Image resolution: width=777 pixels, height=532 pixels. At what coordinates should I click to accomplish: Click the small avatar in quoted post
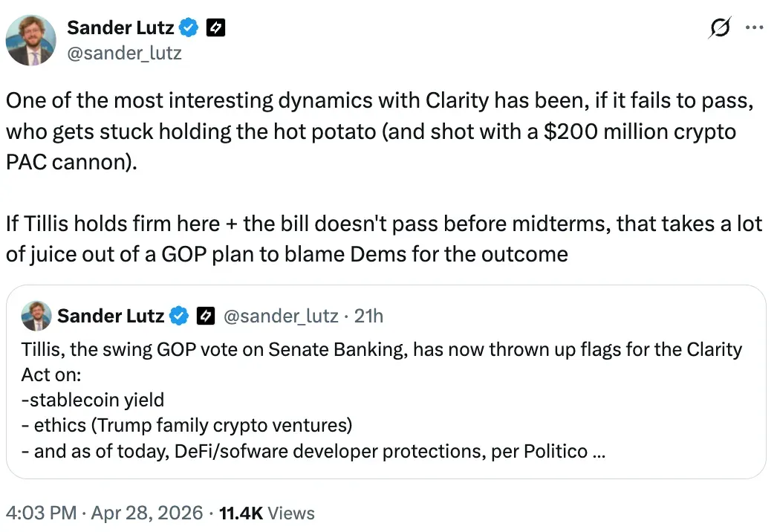[36, 315]
